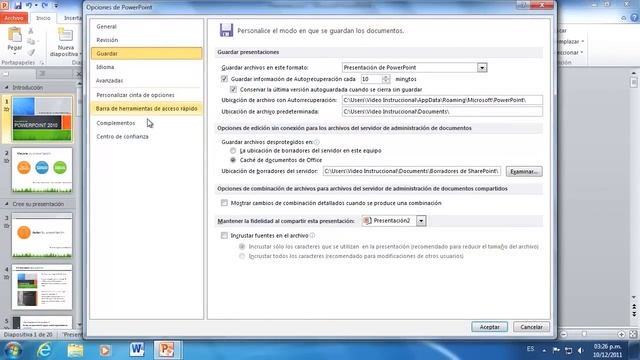Click the PowerPoint help question icon

coord(634,18)
